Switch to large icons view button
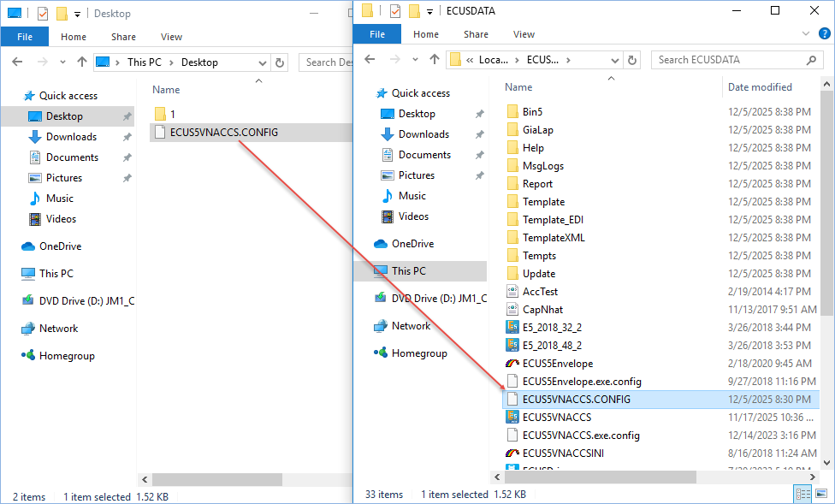Viewport: 835px width, 504px height. (821, 494)
